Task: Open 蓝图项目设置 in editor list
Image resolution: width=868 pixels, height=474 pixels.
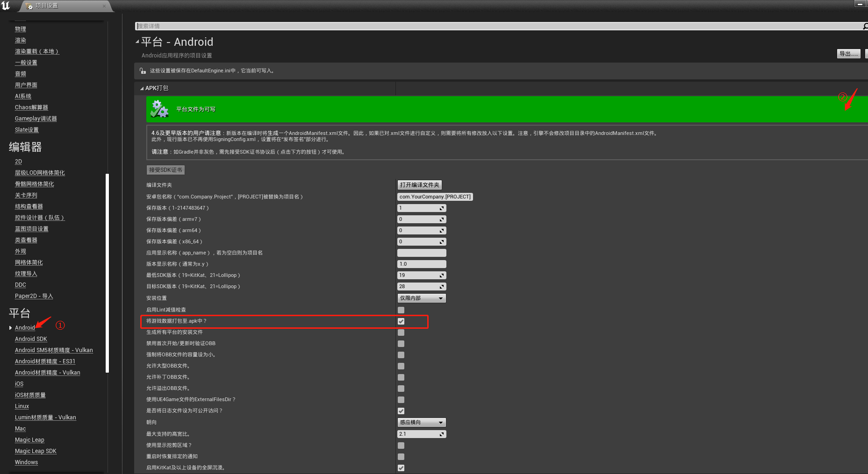Action: (x=32, y=229)
